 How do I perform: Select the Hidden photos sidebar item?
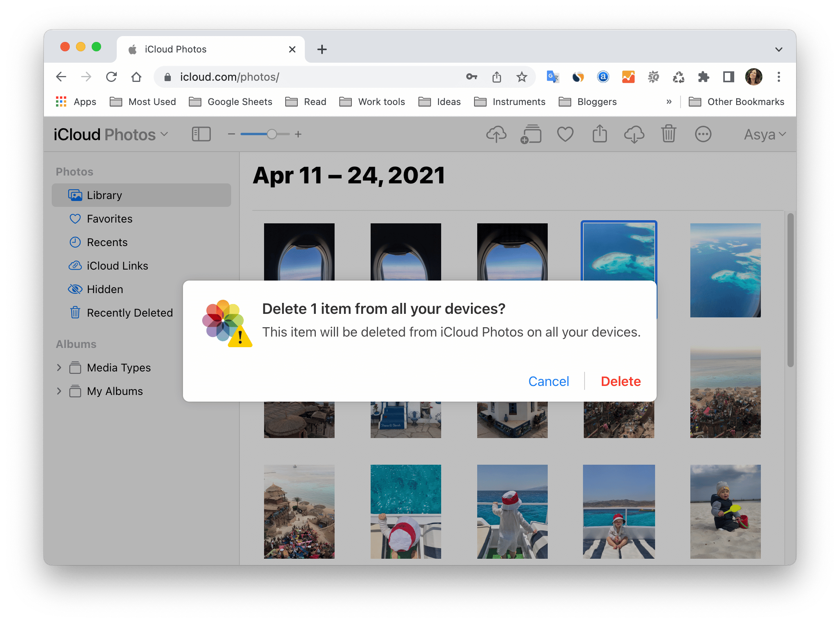point(105,289)
